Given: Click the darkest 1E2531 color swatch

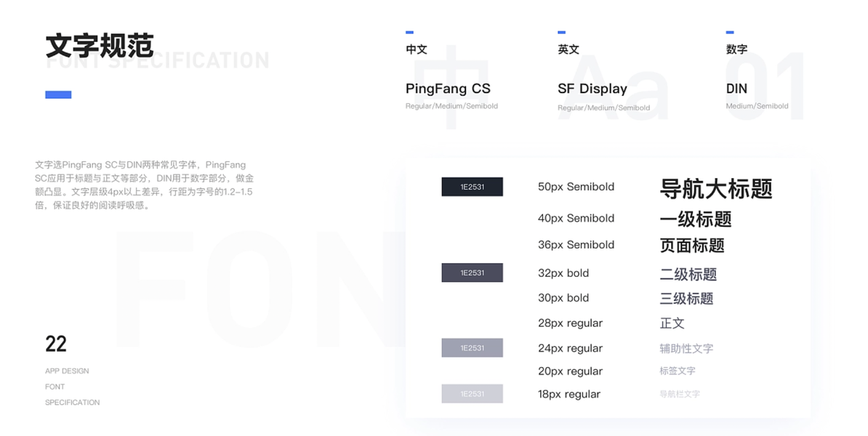Looking at the screenshot, I should 472,187.
